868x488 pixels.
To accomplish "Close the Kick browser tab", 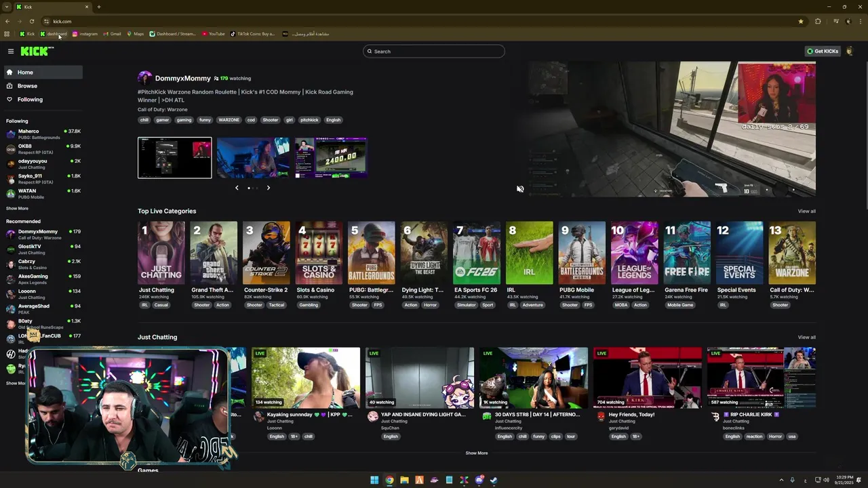I will 87,7.
